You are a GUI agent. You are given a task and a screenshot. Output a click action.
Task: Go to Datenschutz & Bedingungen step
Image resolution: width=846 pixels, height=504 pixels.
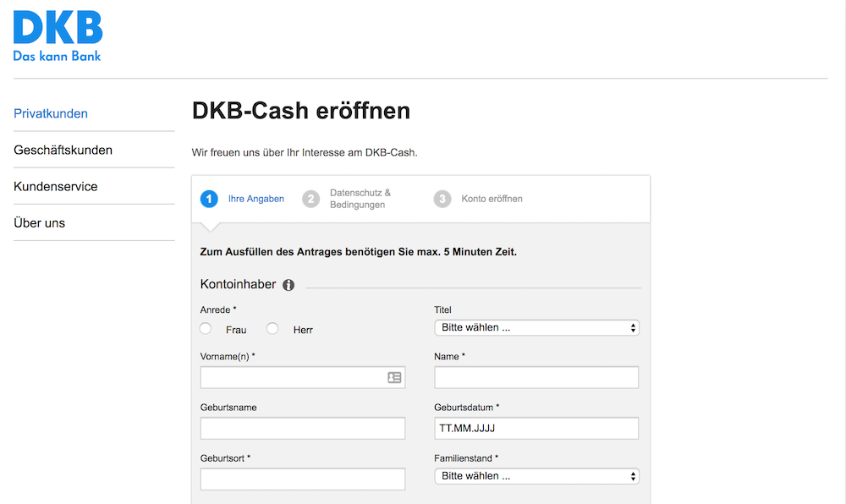click(360, 199)
